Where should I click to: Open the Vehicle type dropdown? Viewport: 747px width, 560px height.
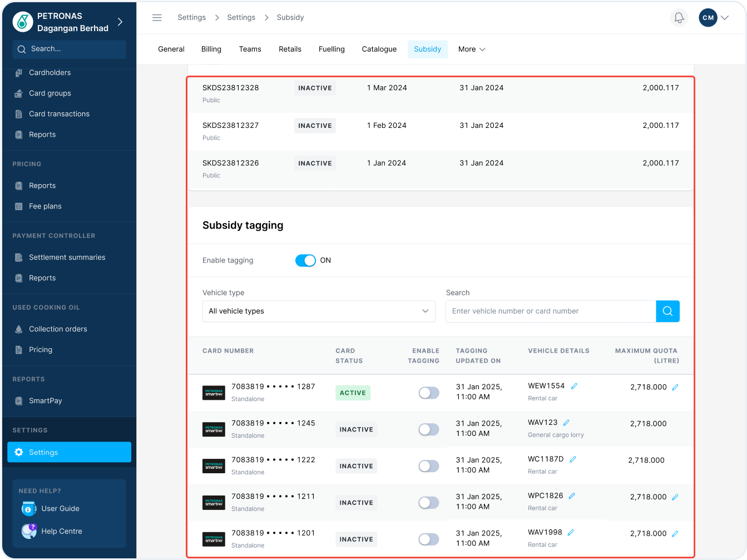(319, 311)
